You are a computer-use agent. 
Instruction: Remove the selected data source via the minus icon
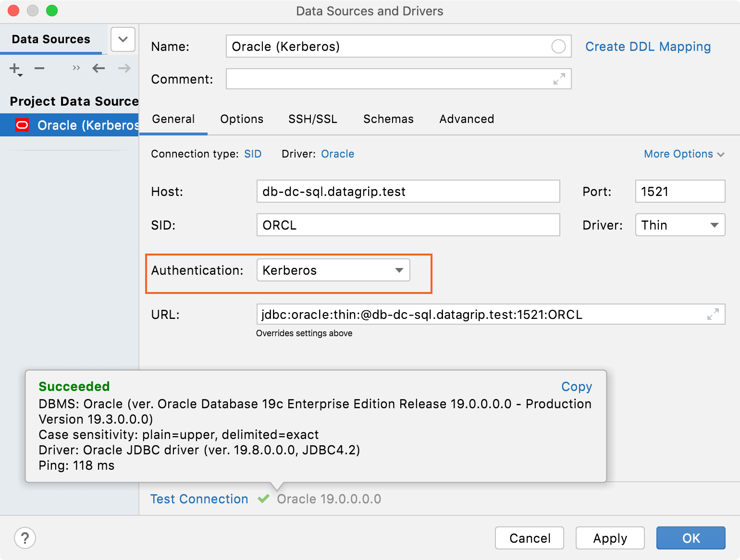(x=39, y=69)
